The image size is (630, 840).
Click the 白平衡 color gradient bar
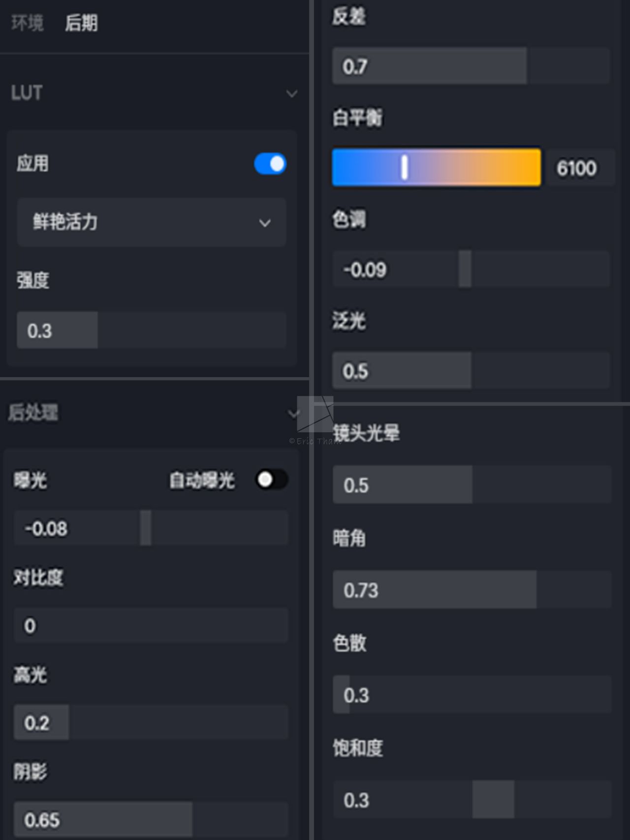click(437, 167)
